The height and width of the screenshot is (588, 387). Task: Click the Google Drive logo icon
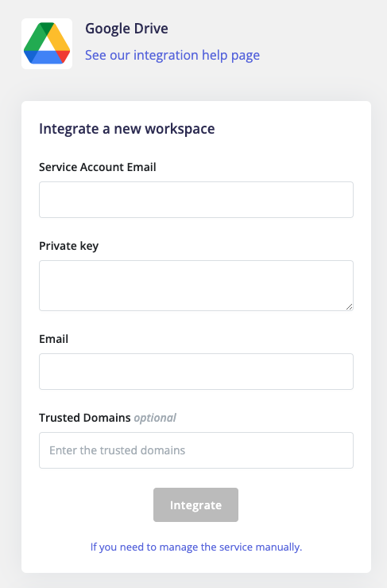[47, 44]
